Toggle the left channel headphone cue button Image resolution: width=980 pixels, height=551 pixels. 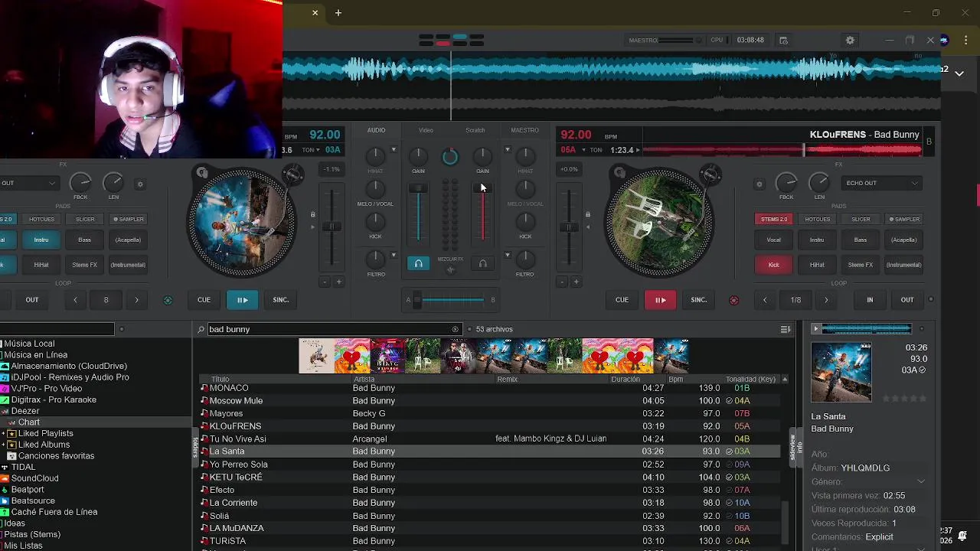tap(418, 263)
